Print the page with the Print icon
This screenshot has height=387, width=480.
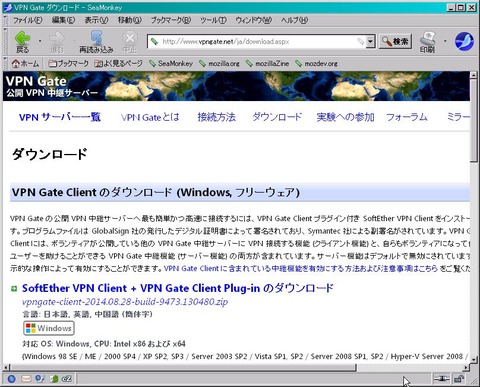[427, 42]
